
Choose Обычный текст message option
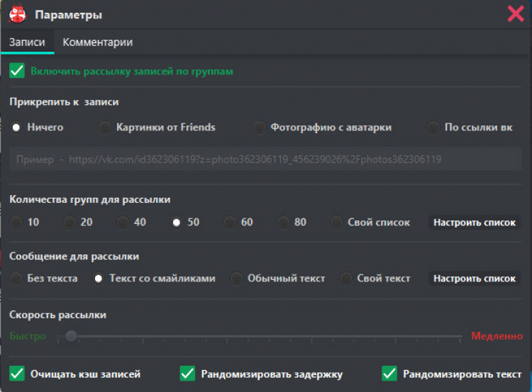235,279
